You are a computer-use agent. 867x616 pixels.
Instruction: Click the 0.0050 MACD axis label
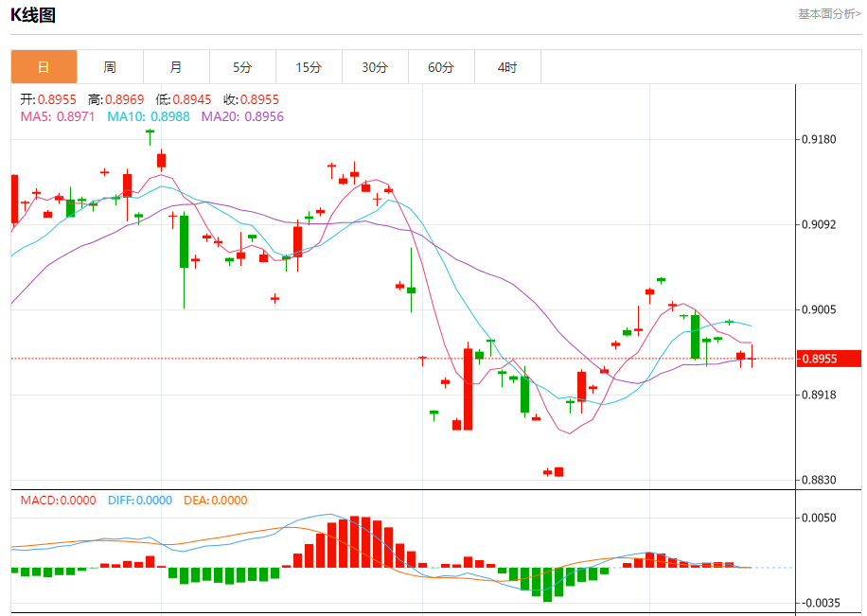pos(819,519)
